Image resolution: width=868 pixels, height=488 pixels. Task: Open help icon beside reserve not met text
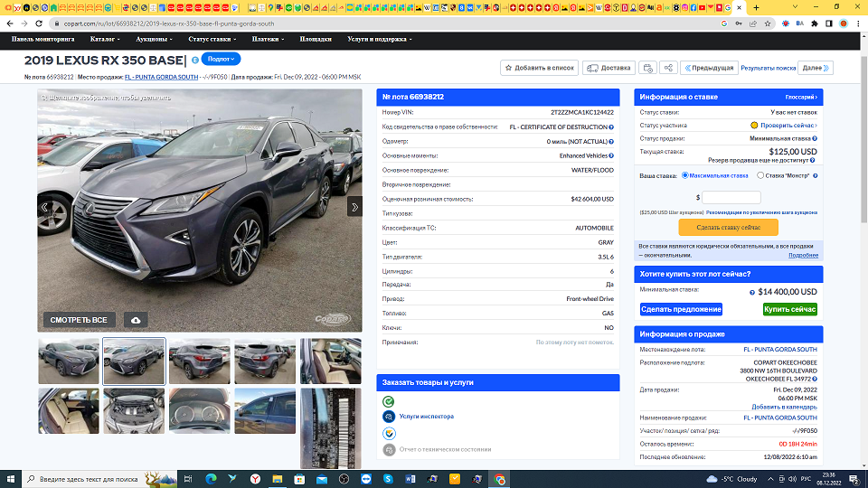click(812, 161)
